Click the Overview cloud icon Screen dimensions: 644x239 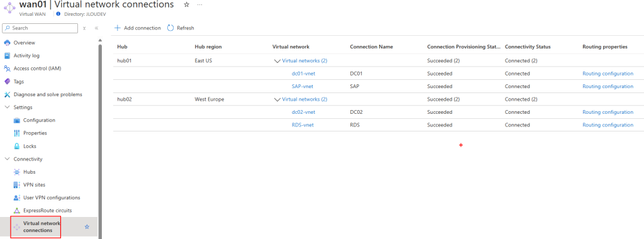[x=7, y=43]
